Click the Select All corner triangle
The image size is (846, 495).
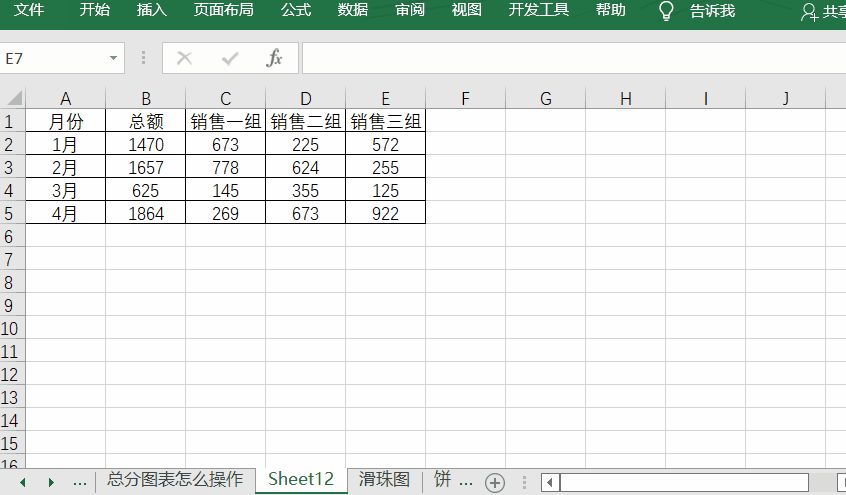[14, 98]
